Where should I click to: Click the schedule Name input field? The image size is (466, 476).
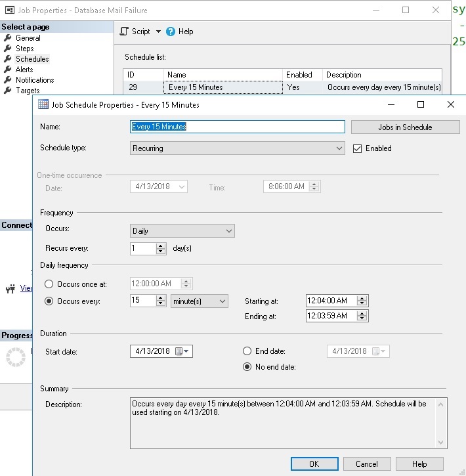point(237,127)
